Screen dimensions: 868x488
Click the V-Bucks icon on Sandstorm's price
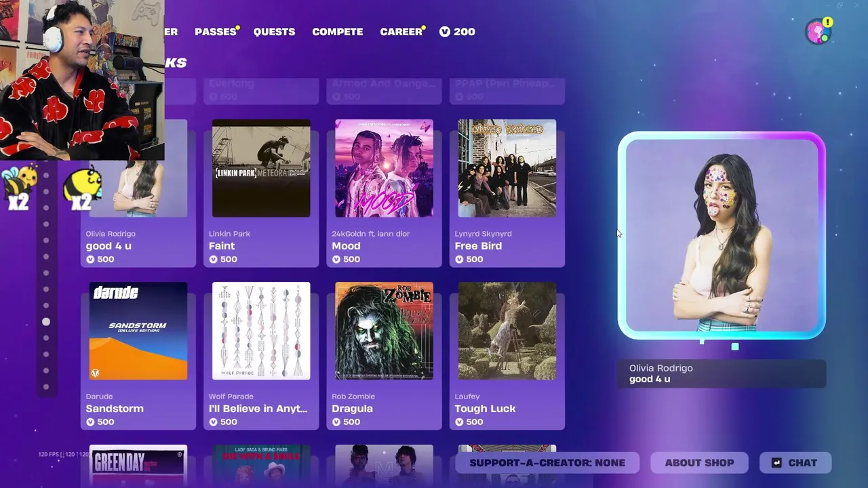(90, 422)
